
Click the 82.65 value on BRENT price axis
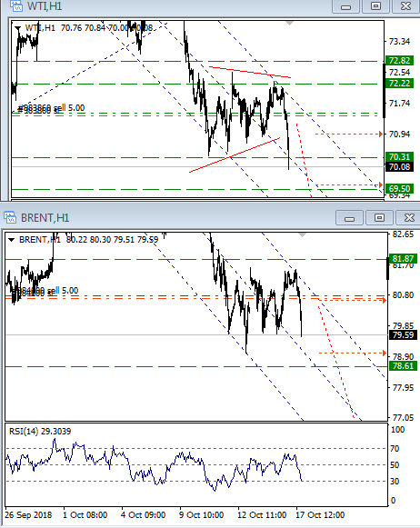(x=403, y=234)
